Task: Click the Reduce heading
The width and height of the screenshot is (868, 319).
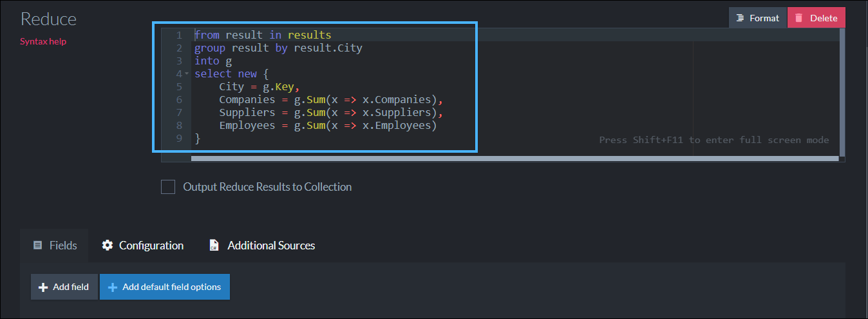Action: [48, 19]
